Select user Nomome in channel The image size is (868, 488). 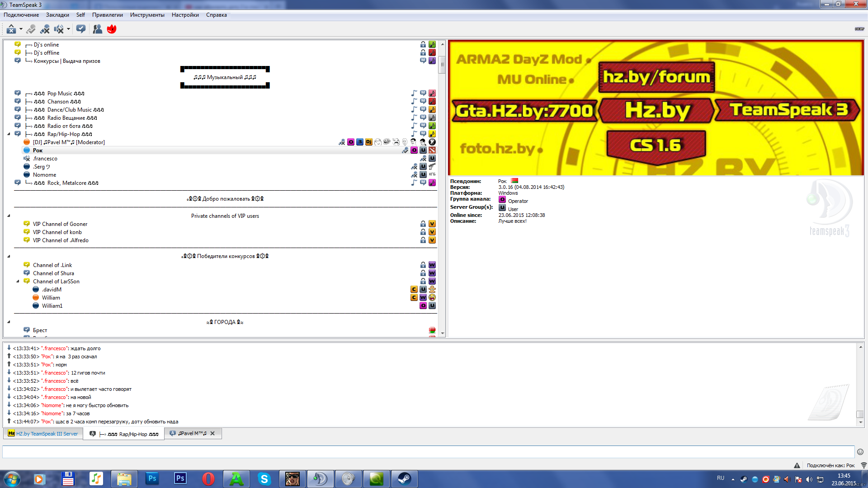(x=44, y=175)
